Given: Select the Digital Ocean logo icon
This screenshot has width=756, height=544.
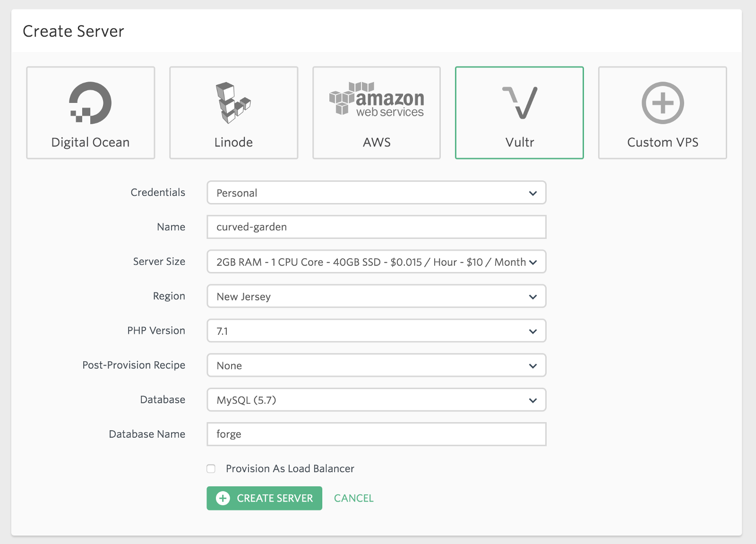Looking at the screenshot, I should 90,102.
